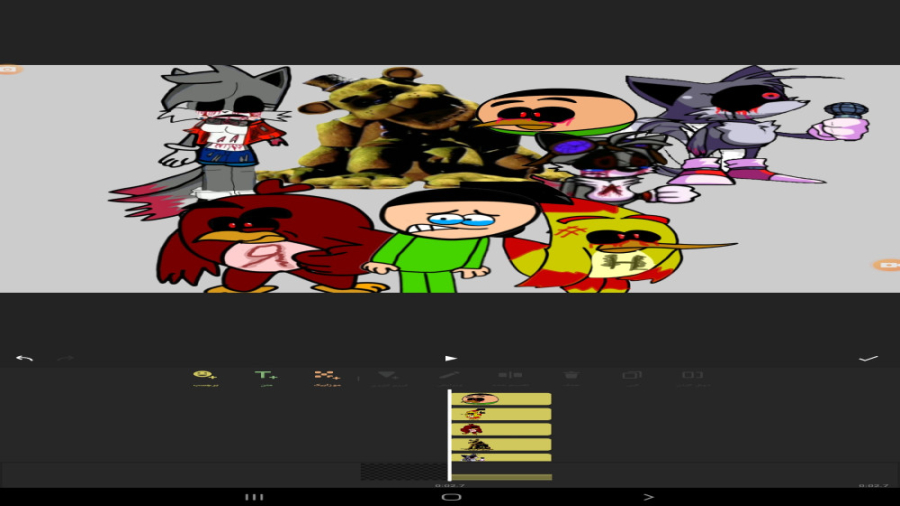Viewport: 900px width, 506px height.
Task: Select the main video track bar
Action: (501, 477)
